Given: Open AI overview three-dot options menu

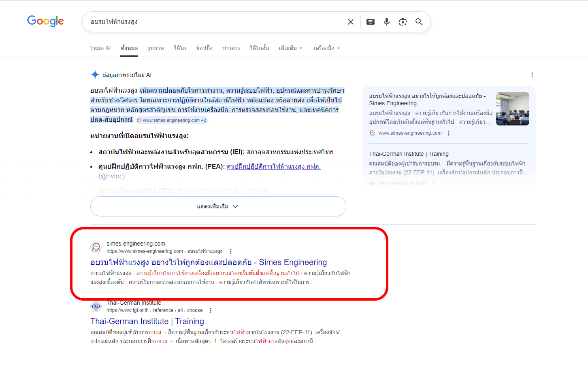Looking at the screenshot, I should tap(532, 75).
